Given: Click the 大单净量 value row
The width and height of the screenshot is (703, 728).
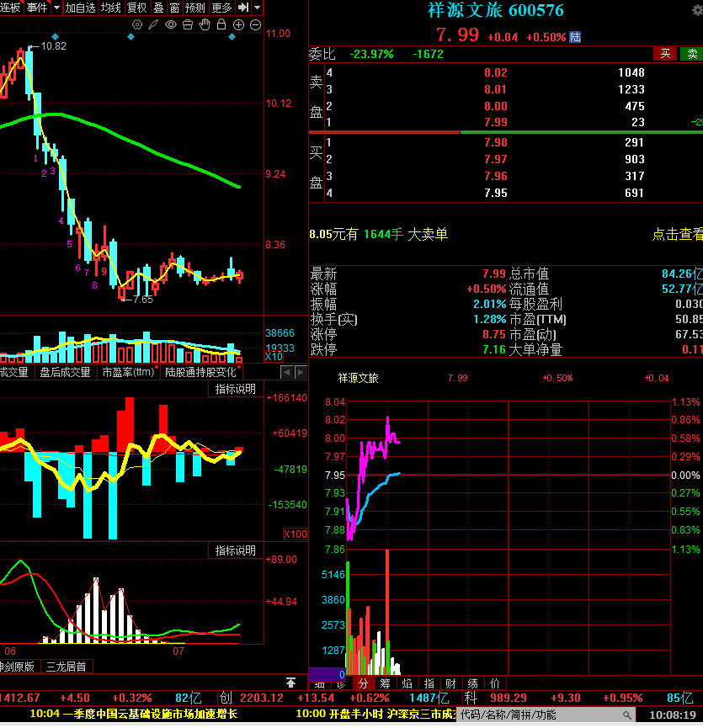Looking at the screenshot, I should pos(606,349).
